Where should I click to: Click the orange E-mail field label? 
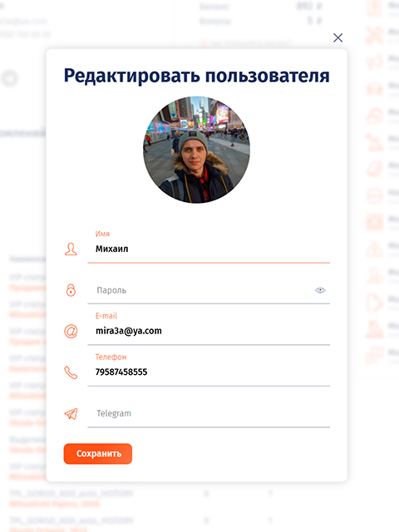click(106, 316)
